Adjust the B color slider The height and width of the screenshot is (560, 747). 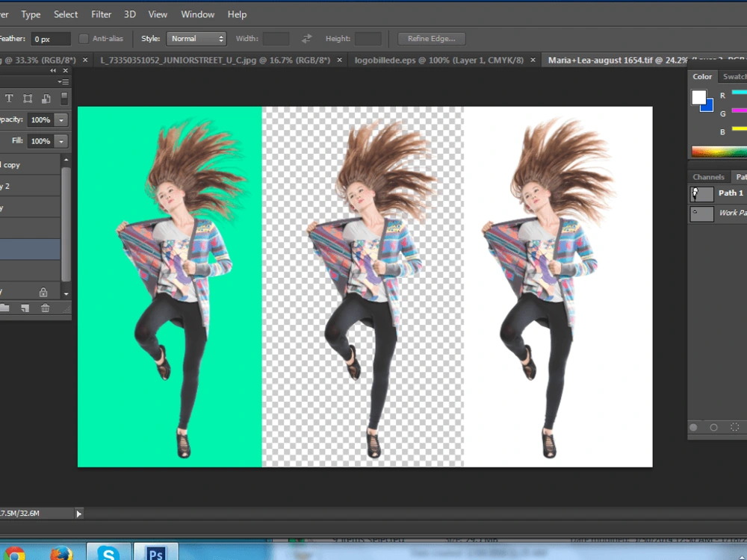[739, 128]
